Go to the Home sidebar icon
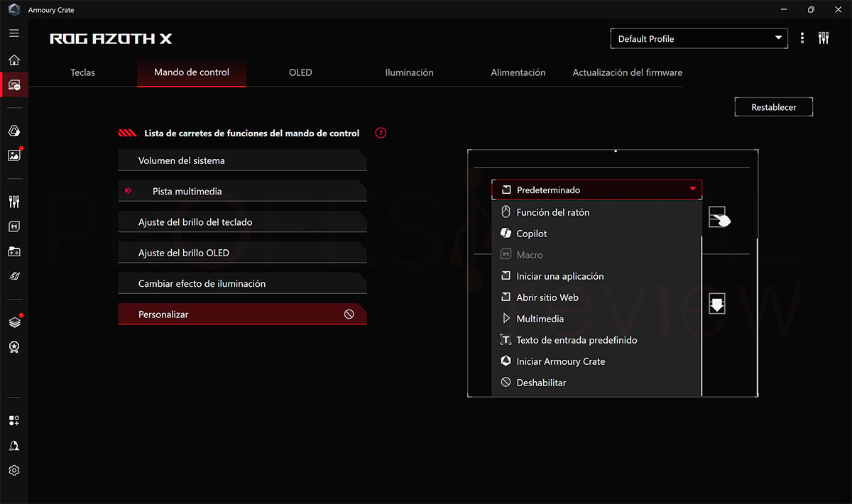Viewport: 852px width, 504px height. (x=14, y=60)
